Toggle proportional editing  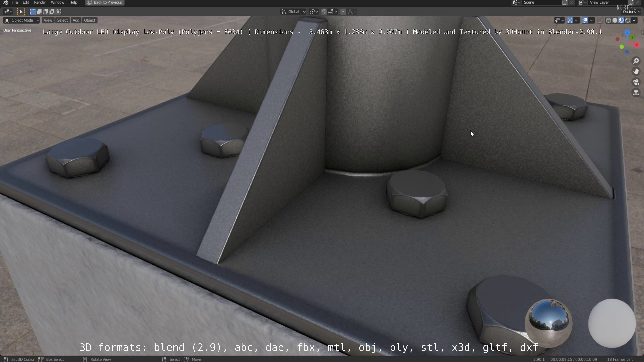[343, 12]
